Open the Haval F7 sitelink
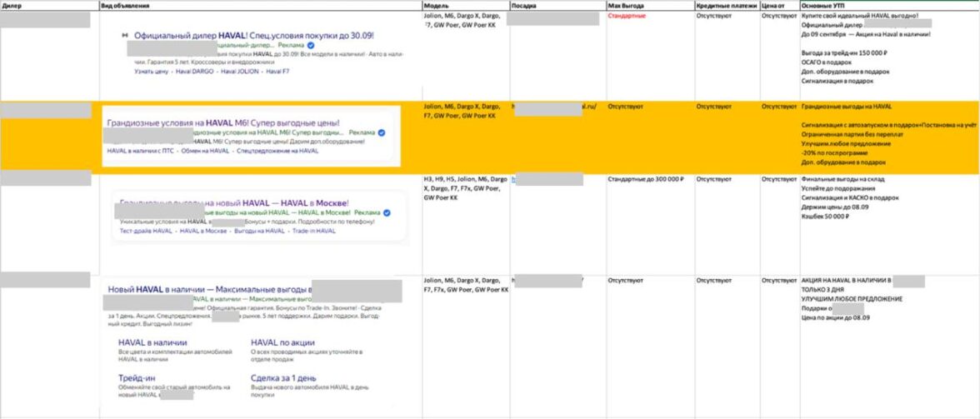This screenshot has width=980, height=419. click(278, 71)
